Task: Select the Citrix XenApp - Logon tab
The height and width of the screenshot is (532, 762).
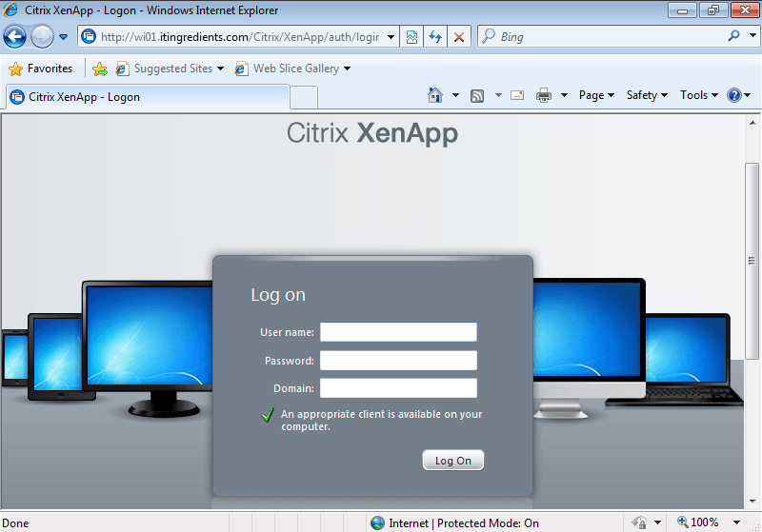Action: pyautogui.click(x=149, y=97)
